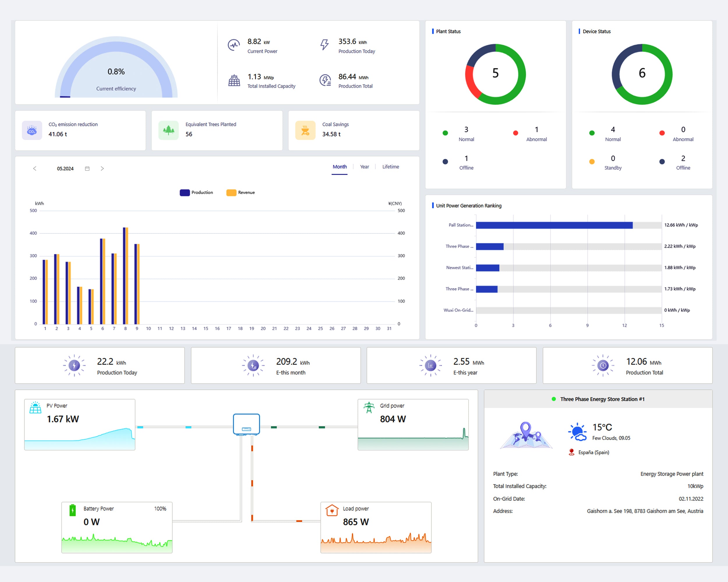Click the inverter icon in flow diagram

(246, 424)
